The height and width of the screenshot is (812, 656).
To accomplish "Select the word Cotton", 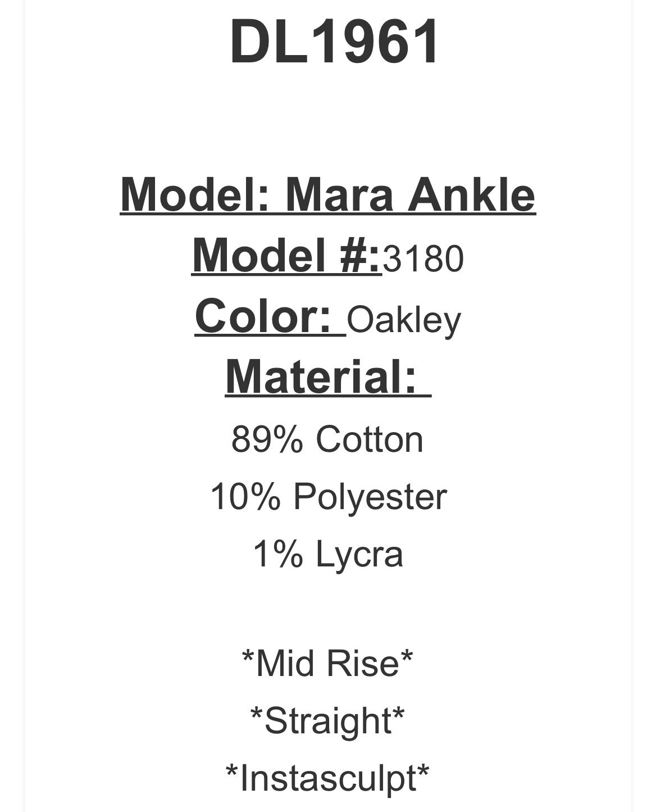I will pyautogui.click(x=370, y=439).
